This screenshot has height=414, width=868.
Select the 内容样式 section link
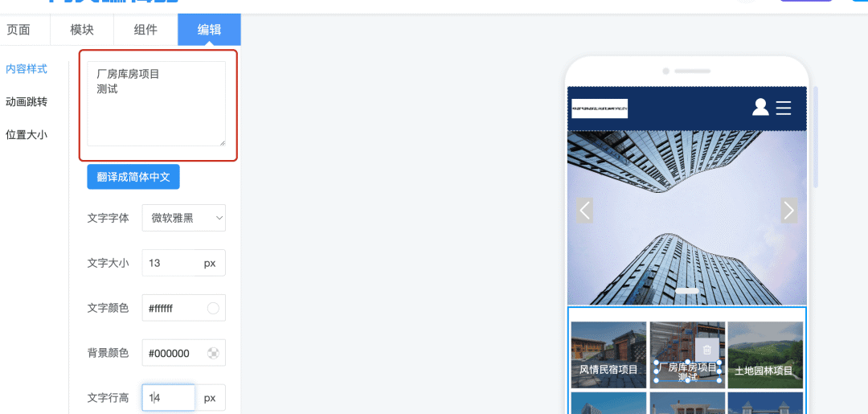27,69
